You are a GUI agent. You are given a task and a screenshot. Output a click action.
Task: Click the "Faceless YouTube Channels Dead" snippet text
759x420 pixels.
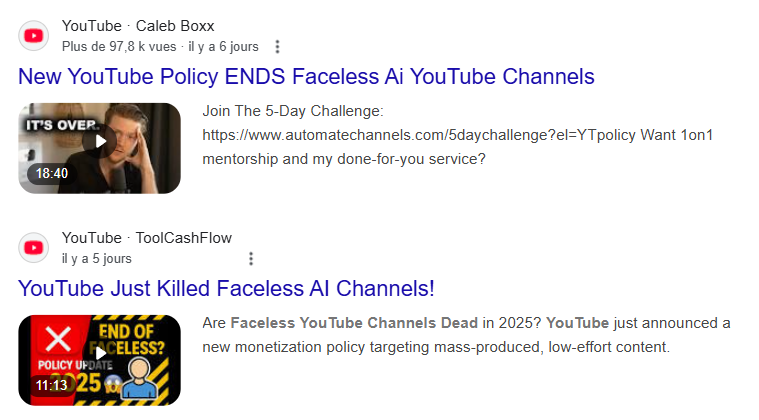354,323
